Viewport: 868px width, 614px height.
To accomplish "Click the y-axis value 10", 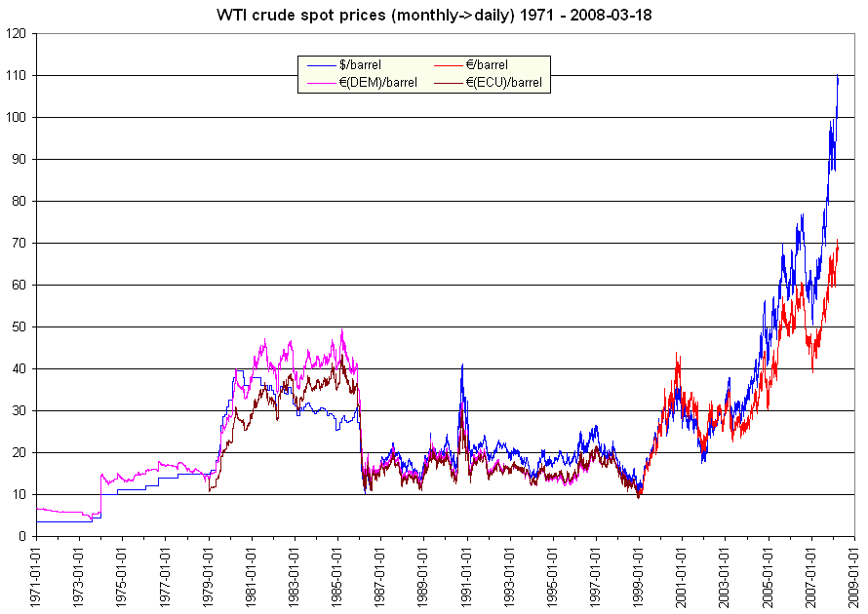I will 20,494.
